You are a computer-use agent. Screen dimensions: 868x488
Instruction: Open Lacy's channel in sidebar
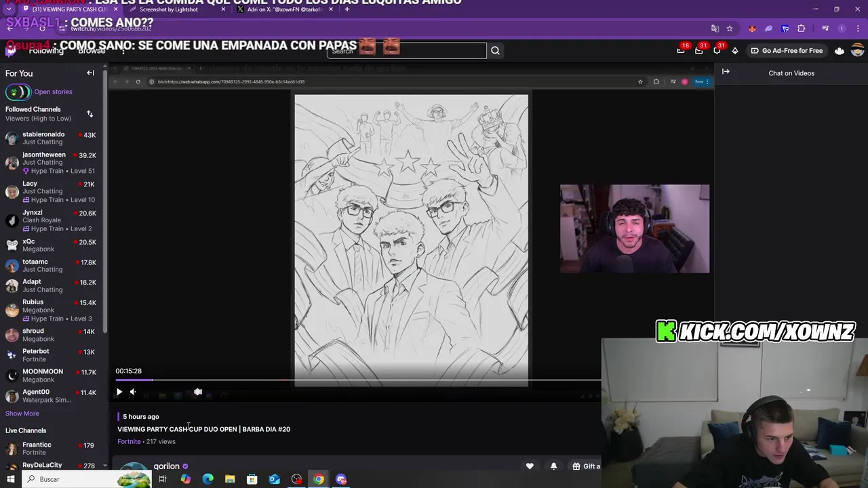pyautogui.click(x=51, y=192)
